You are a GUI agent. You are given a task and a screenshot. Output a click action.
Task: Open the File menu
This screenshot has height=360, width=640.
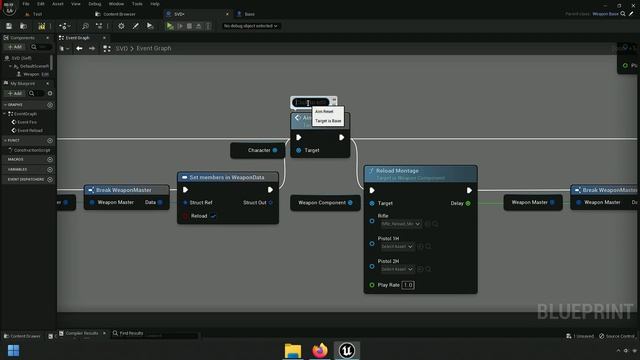[x=26, y=4]
